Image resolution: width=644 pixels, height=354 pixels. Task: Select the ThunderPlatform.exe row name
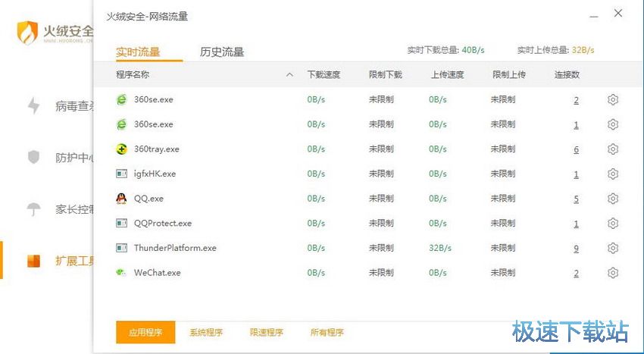(x=175, y=248)
